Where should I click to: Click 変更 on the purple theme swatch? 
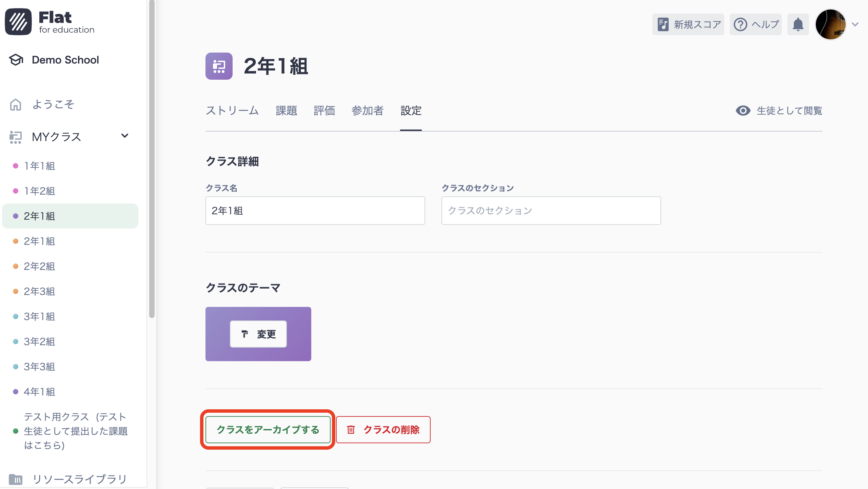point(258,334)
